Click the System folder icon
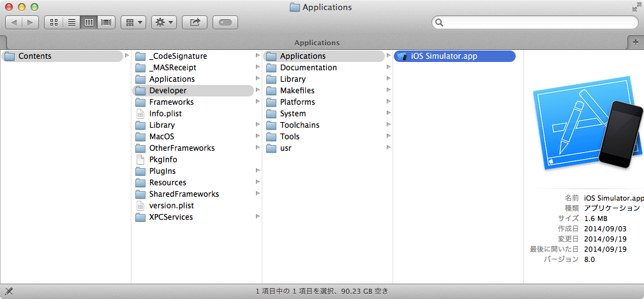 pos(271,114)
